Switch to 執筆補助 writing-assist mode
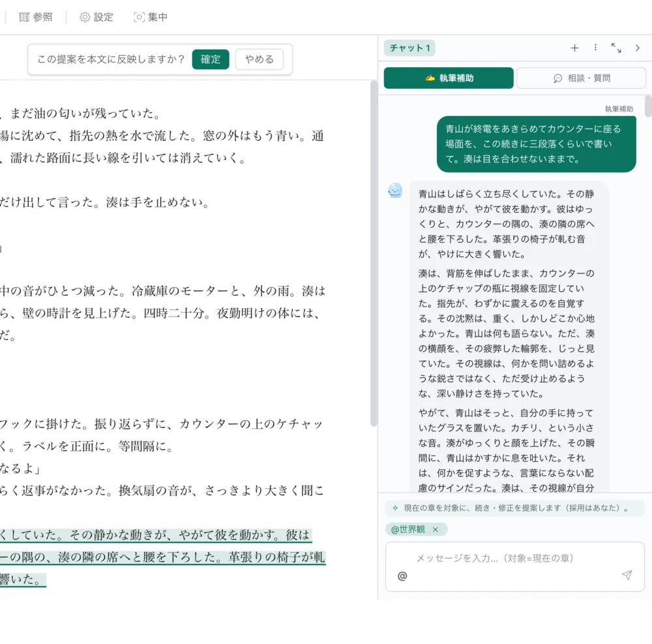Image resolution: width=652 pixels, height=644 pixels. pos(449,78)
